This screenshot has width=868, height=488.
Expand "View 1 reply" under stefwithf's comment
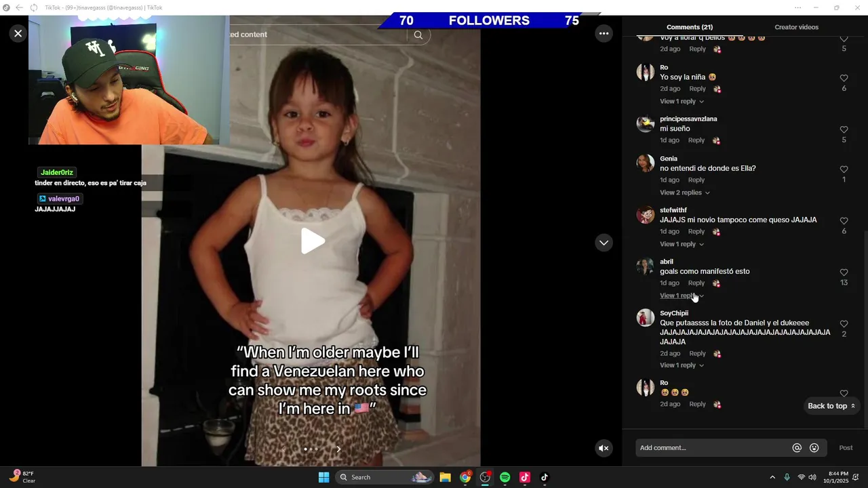click(x=682, y=244)
